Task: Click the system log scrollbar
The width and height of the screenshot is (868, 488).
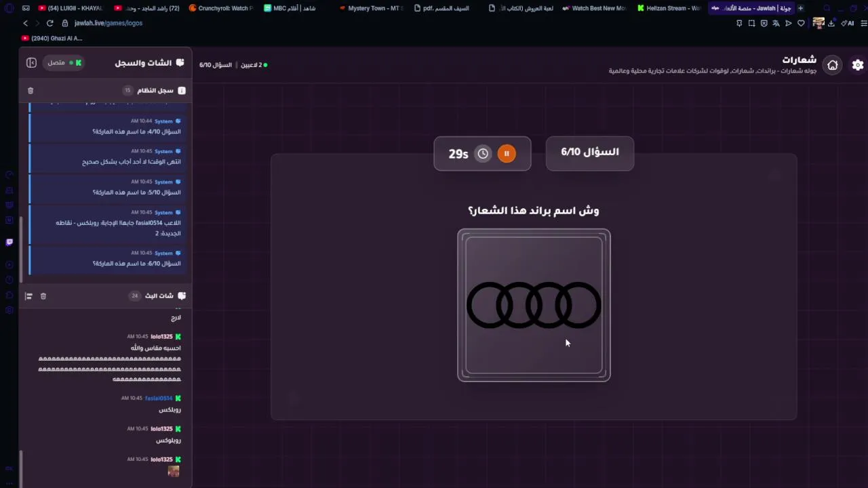Action: coord(22,249)
